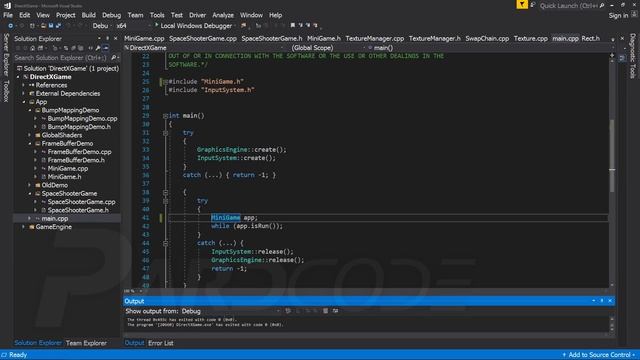Click Sign in link
The width and height of the screenshot is (640, 360).
tap(618, 16)
